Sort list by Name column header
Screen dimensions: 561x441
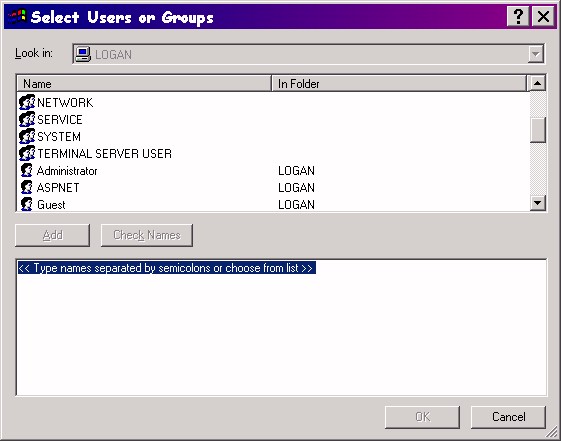coord(144,84)
